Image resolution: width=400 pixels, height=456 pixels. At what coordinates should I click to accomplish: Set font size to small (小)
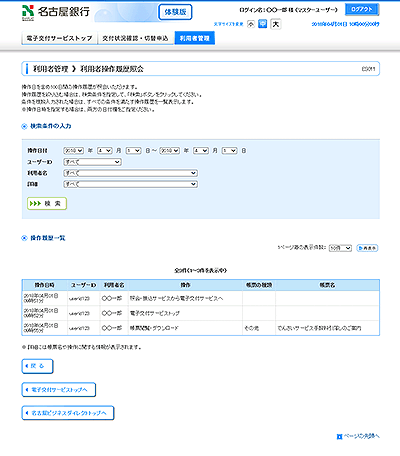click(x=251, y=24)
